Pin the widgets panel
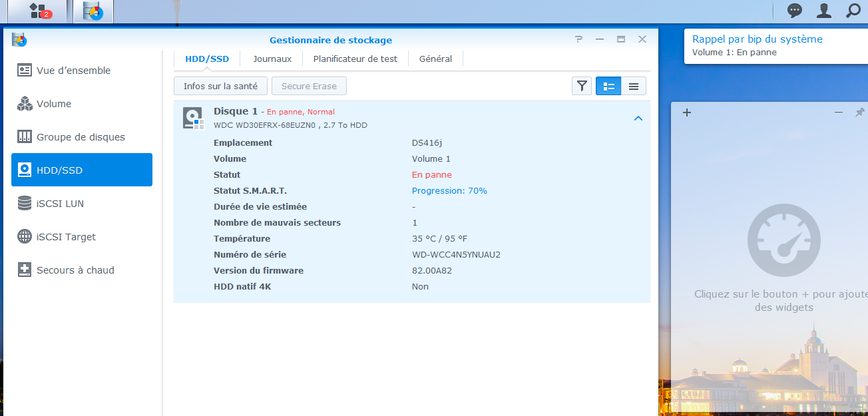868x416 pixels. pos(859,112)
